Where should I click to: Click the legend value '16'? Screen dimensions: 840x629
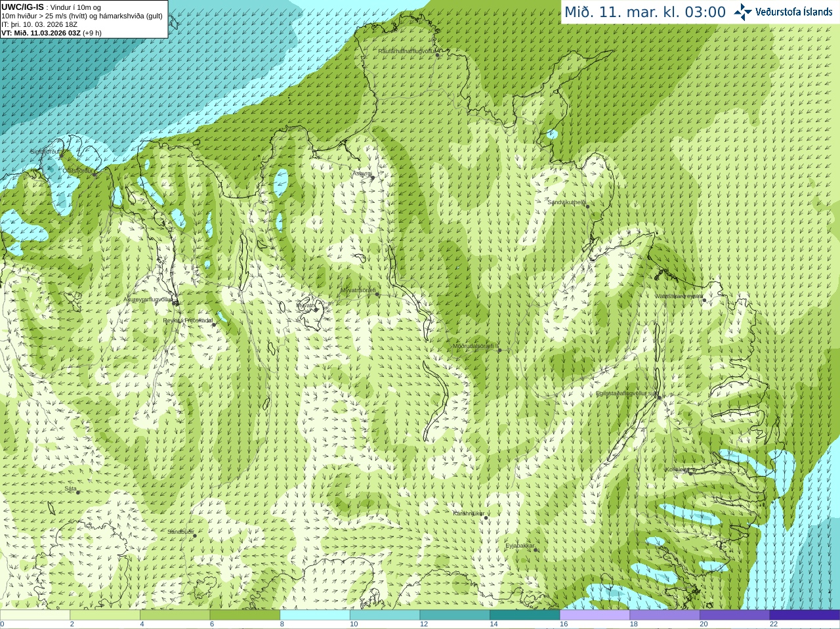coord(564,624)
